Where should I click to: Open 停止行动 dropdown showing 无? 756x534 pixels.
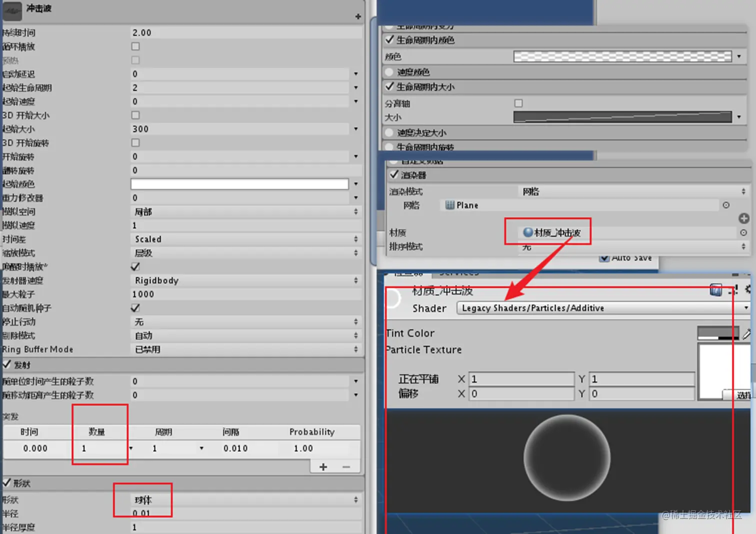tap(246, 322)
